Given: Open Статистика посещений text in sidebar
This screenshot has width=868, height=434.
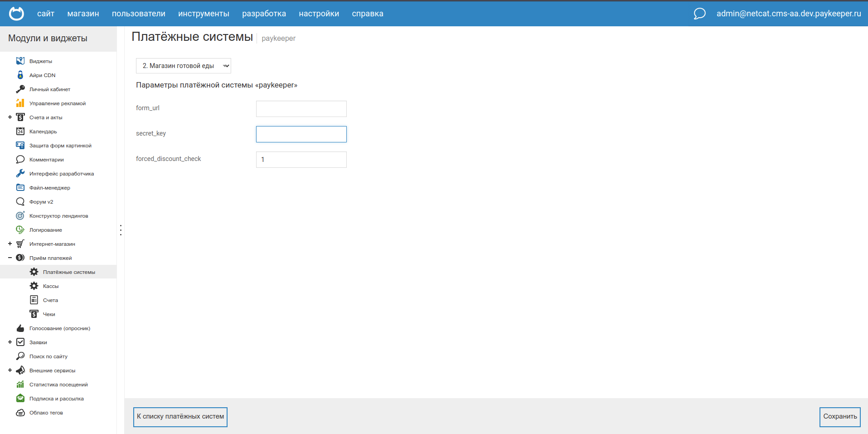Looking at the screenshot, I should (58, 385).
